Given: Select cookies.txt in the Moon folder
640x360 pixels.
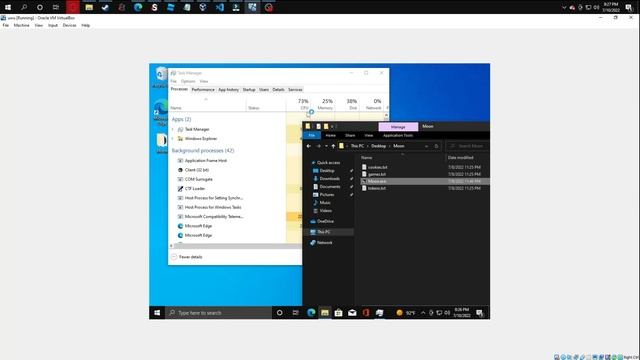Looking at the screenshot, I should pos(377,167).
